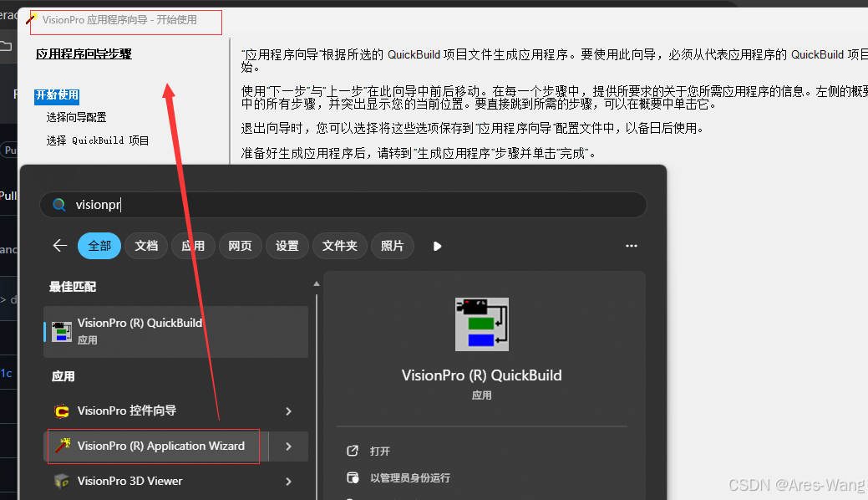This screenshot has width=868, height=500.
Task: Click the 最佳匹配 section heading
Action: click(73, 287)
